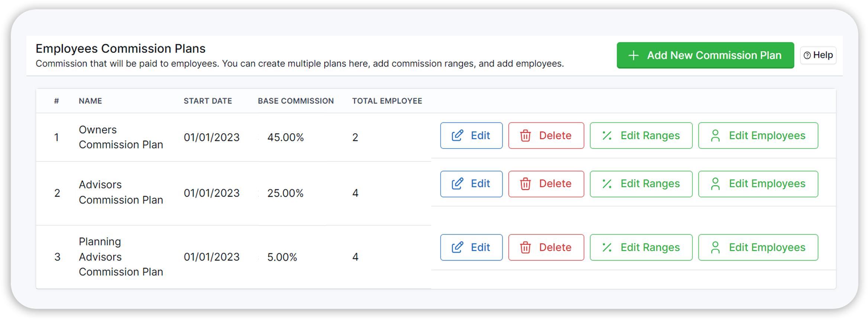Click the total employee count 2

pyautogui.click(x=355, y=137)
